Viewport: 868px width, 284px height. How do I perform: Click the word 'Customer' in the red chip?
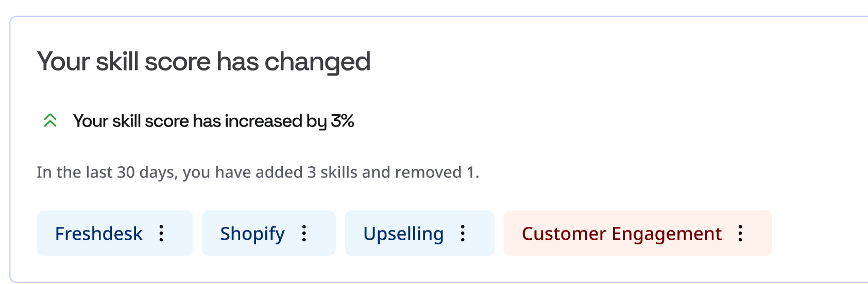coord(564,234)
